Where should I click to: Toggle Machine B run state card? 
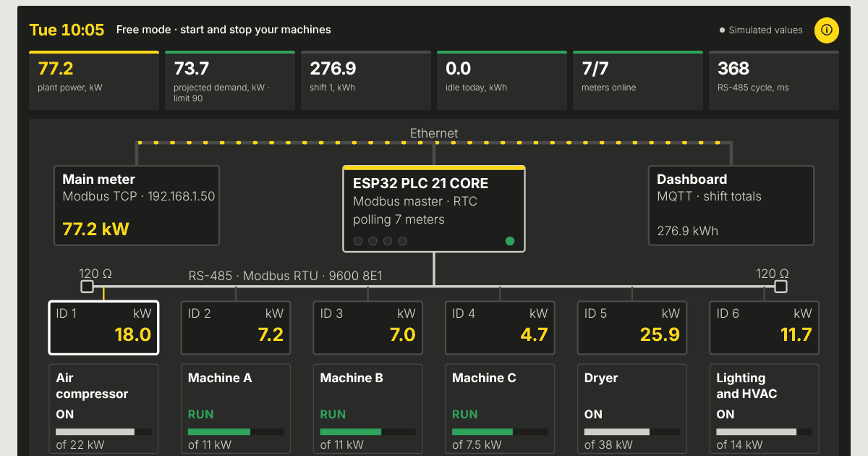tap(368, 410)
